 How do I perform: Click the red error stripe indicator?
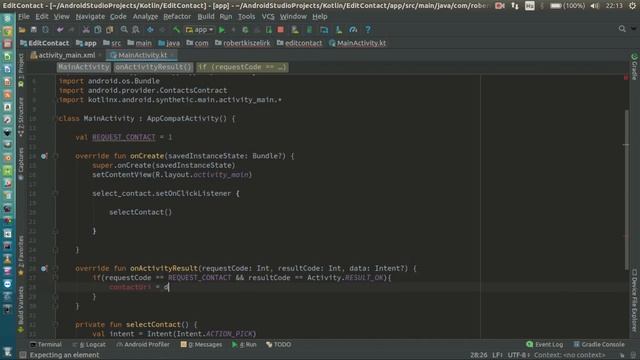[626, 77]
